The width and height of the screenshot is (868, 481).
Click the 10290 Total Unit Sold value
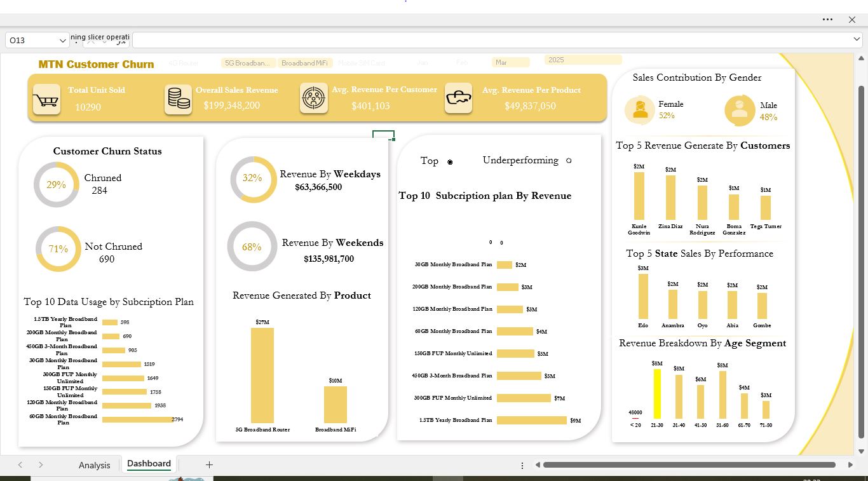pyautogui.click(x=88, y=107)
